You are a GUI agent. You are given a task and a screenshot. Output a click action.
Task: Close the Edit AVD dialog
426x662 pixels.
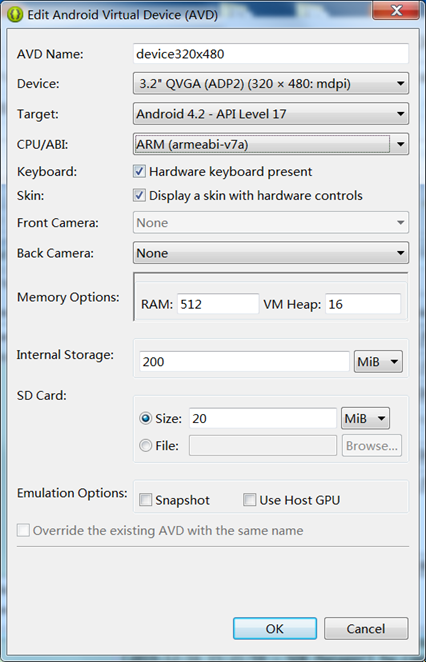[x=396, y=10]
